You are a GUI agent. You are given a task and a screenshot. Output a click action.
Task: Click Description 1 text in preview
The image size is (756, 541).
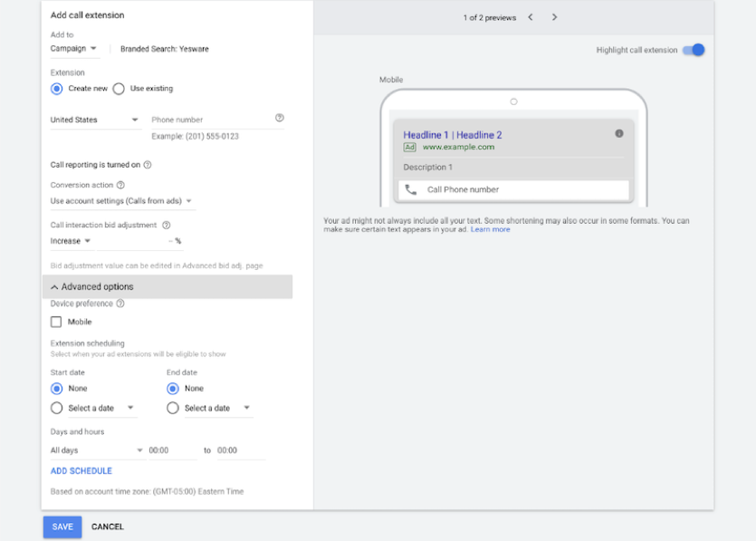(427, 168)
